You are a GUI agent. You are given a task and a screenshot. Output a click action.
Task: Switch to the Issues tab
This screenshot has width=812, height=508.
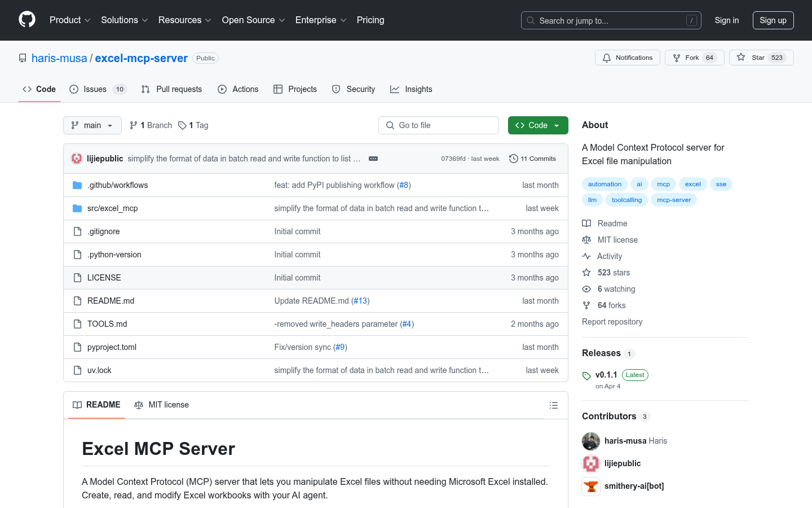coord(98,89)
